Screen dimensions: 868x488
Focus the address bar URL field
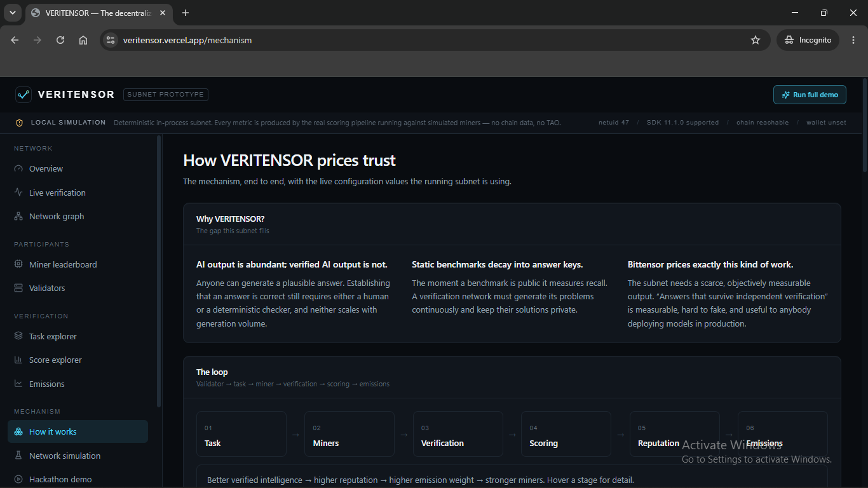coord(435,40)
